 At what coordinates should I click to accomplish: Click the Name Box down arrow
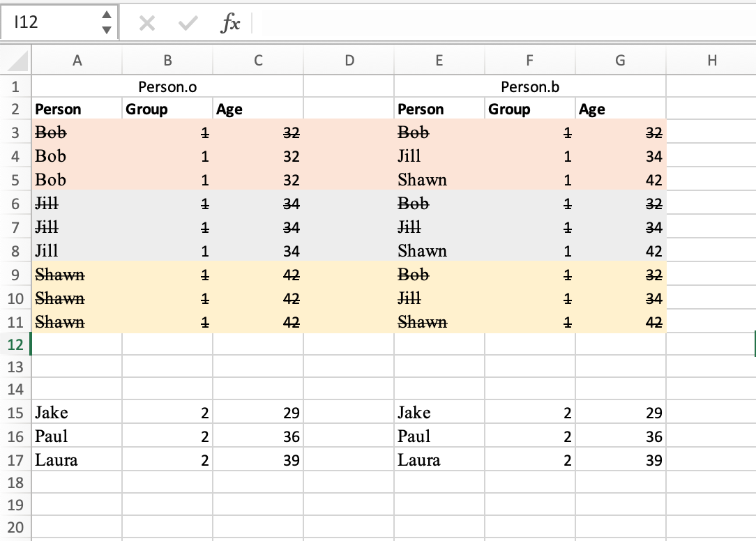[107, 29]
